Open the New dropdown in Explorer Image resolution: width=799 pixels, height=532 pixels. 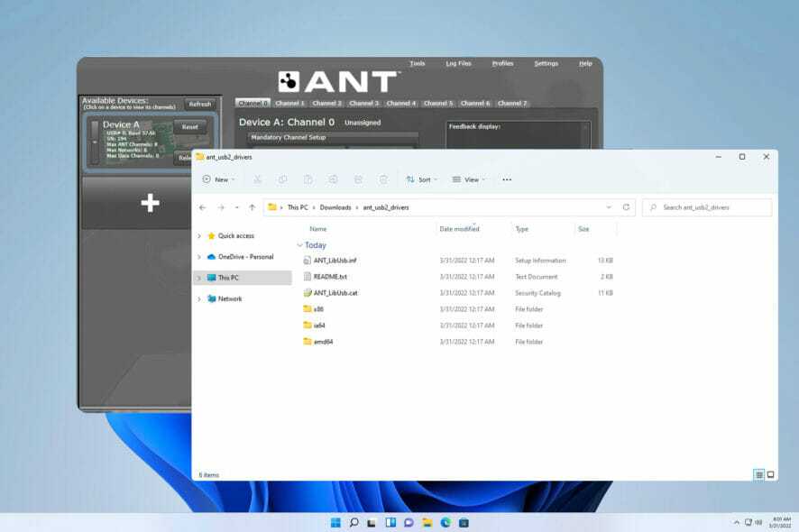[218, 179]
